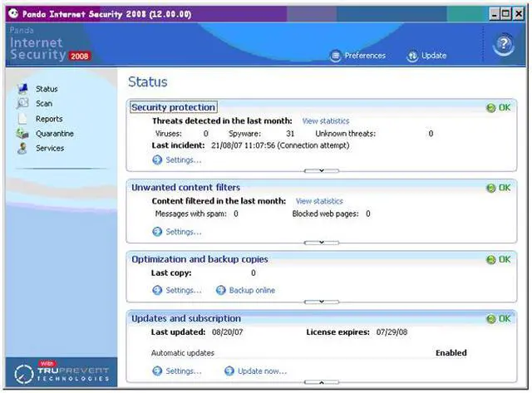The width and height of the screenshot is (532, 393).
Task: Collapse the Updates and subscription panel
Action: tap(320, 382)
